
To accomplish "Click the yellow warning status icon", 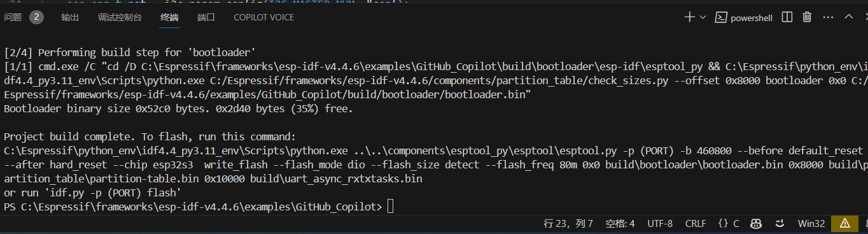I will [844, 223].
